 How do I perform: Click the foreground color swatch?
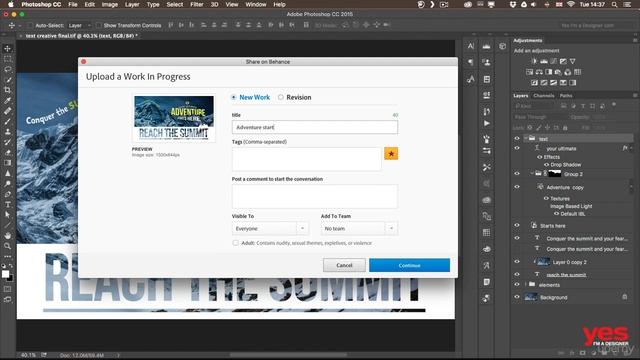[x=5, y=274]
